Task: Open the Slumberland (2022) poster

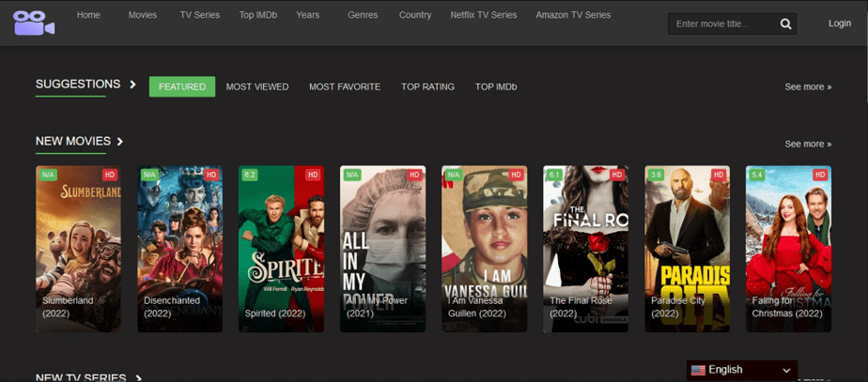Action: pos(78,250)
